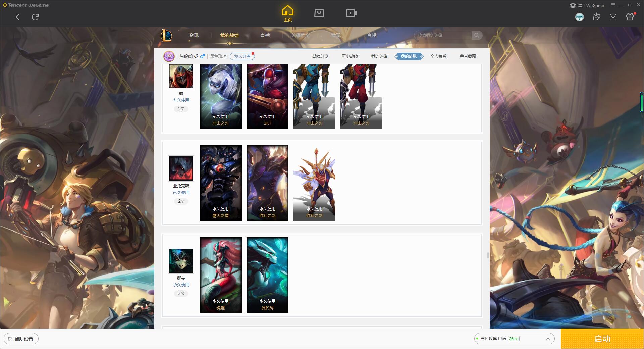Open the 我的战绩 tab
The height and width of the screenshot is (349, 644).
click(229, 35)
